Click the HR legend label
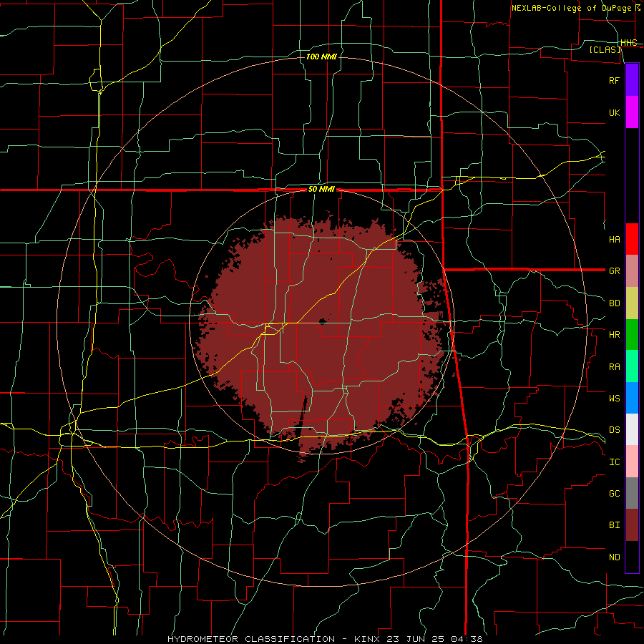Image resolution: width=644 pixels, height=644 pixels. [614, 335]
